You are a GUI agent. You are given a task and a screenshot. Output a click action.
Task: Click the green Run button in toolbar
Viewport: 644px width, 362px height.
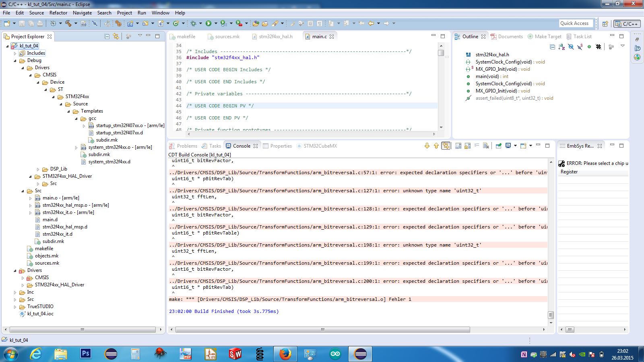[208, 23]
